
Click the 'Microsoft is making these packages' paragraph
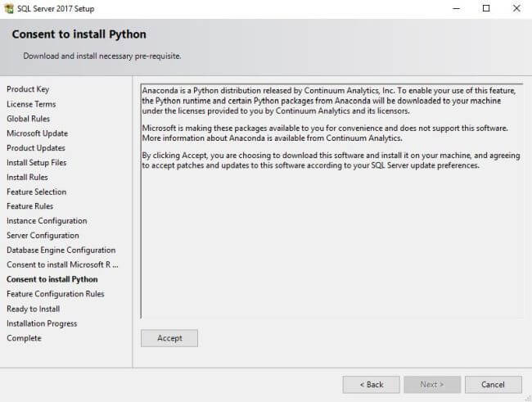(325, 133)
